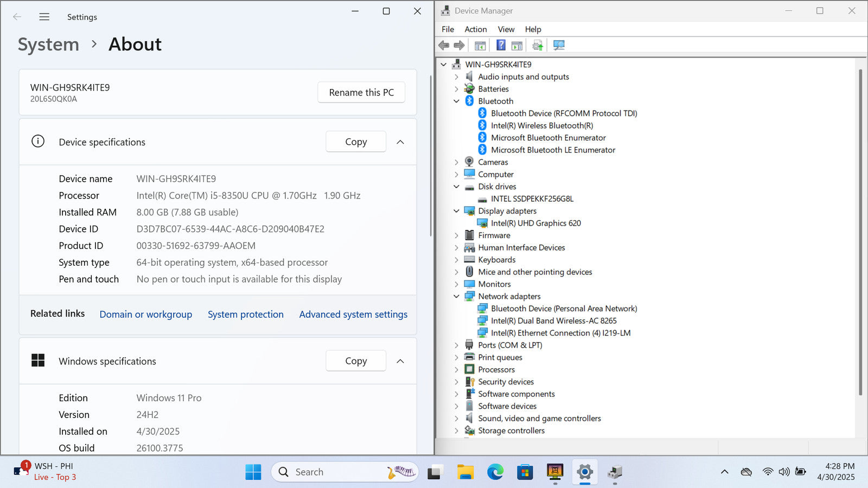This screenshot has height=488, width=868.
Task: Open File Explorer from the taskbar
Action: tap(465, 472)
